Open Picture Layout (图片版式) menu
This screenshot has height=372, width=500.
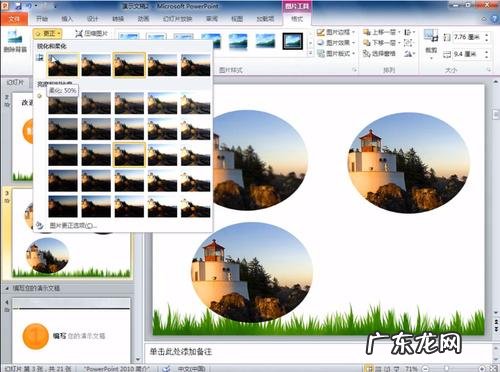pyautogui.click(x=336, y=53)
